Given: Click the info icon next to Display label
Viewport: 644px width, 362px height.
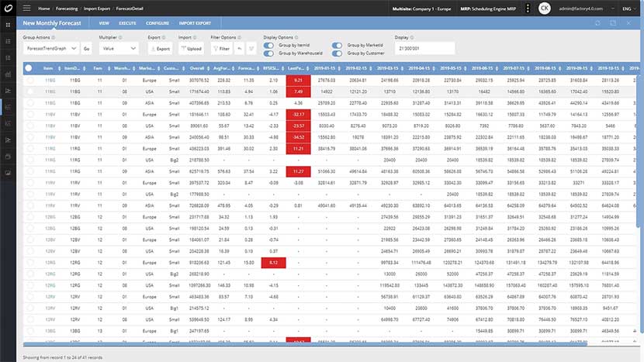Looking at the screenshot, I should click(412, 37).
